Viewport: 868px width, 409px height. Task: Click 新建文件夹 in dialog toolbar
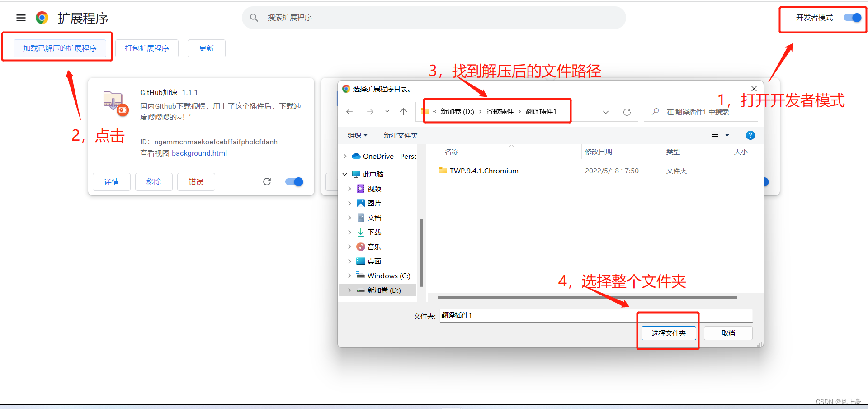pos(401,135)
